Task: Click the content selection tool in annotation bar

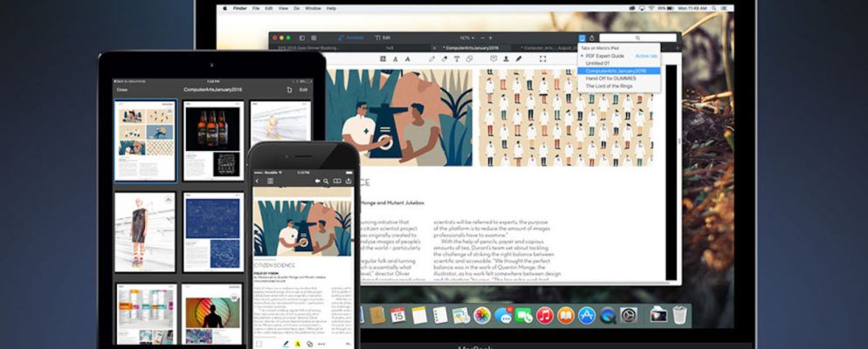Action: [542, 58]
